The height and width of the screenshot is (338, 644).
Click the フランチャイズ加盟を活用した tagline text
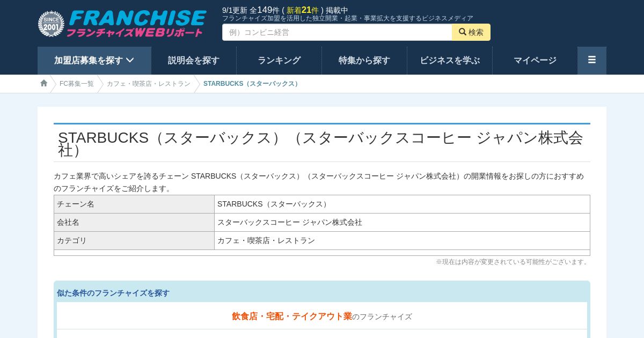pyautogui.click(x=348, y=18)
